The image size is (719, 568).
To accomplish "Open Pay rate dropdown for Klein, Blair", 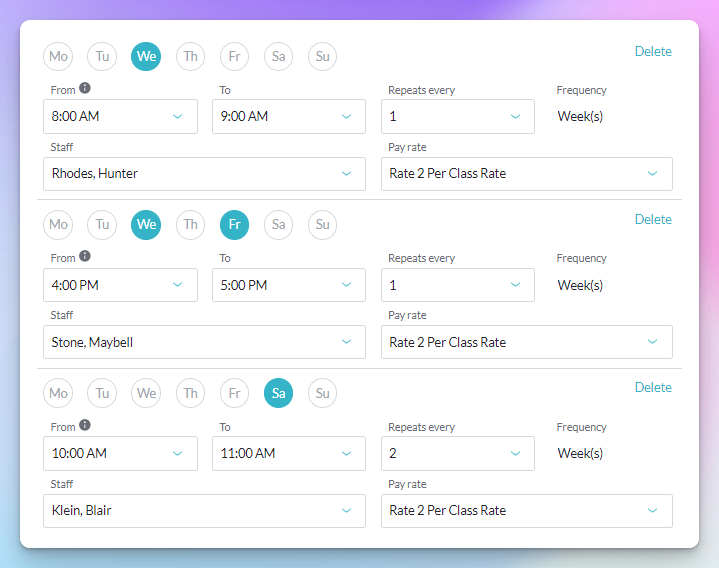I will pos(527,511).
